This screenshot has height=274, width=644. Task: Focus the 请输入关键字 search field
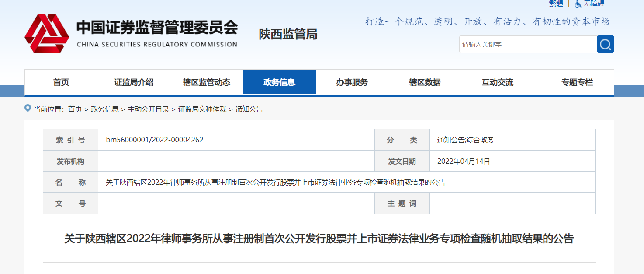(x=527, y=45)
